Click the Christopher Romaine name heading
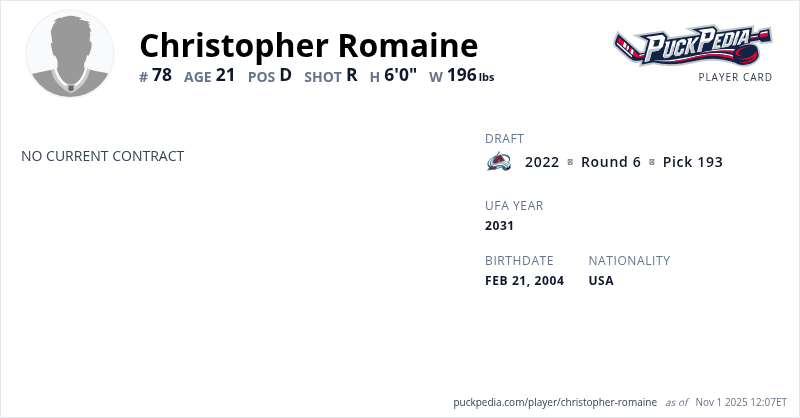Screen dimensions: 800x418 [x=308, y=45]
